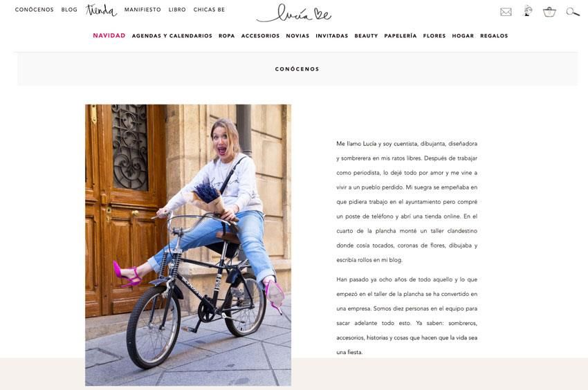This screenshot has width=588, height=390.
Task: Open the handwritten Tienda link
Action: [x=101, y=10]
